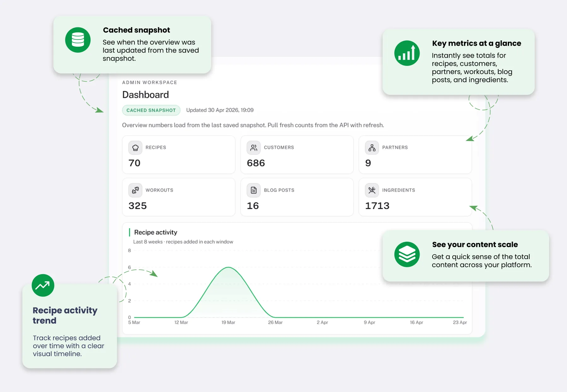Click the 'Last 8 weeks' chart subtitle

(x=183, y=242)
